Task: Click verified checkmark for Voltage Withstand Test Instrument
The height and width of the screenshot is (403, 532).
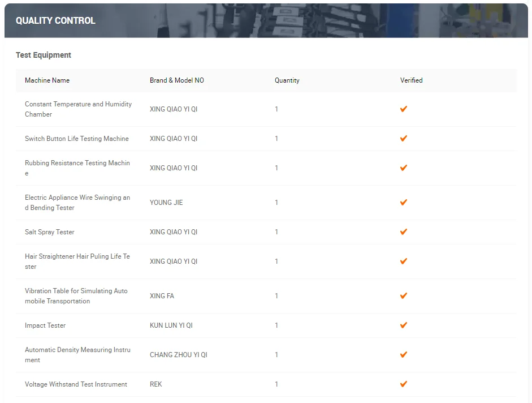Action: click(404, 384)
